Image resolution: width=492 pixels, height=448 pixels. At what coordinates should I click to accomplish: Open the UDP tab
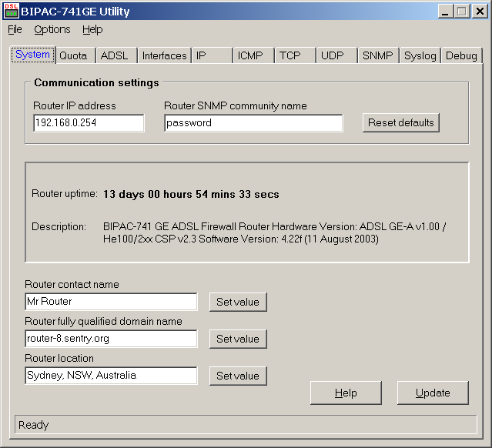pos(337,55)
